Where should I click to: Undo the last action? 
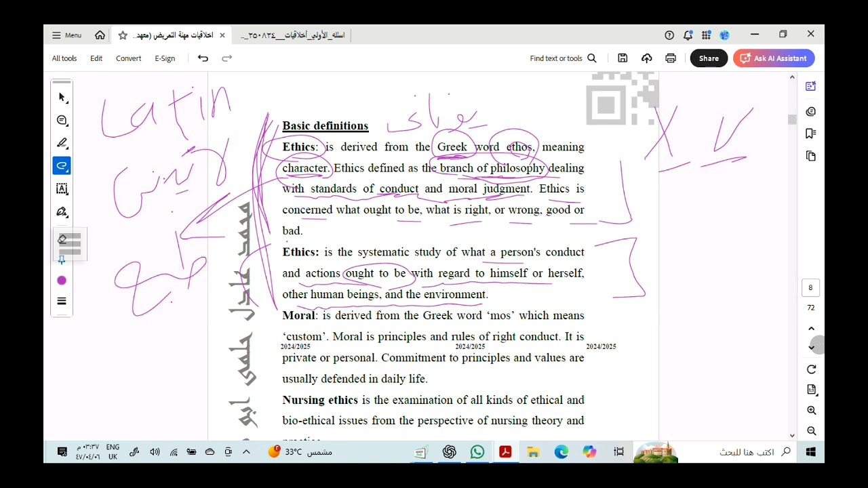[203, 58]
